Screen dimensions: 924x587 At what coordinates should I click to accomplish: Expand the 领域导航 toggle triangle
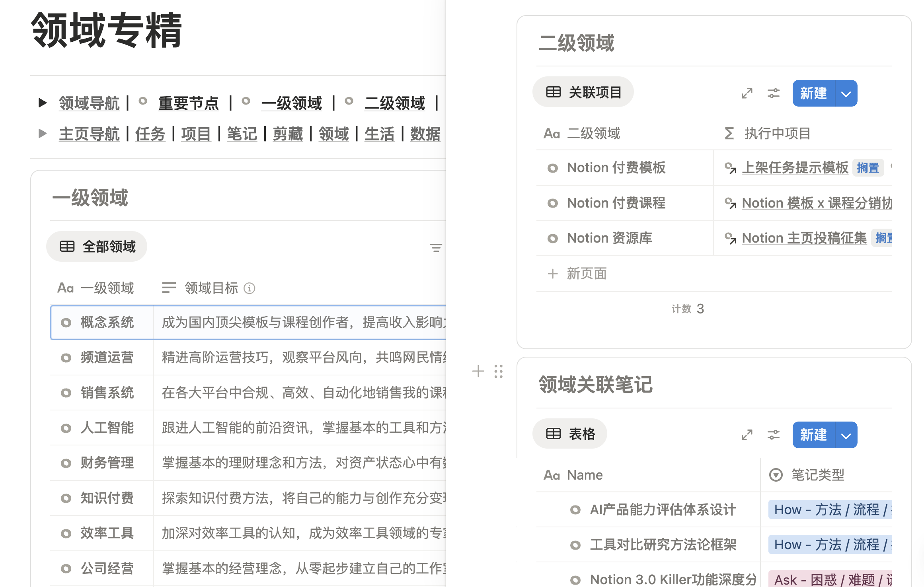[42, 103]
